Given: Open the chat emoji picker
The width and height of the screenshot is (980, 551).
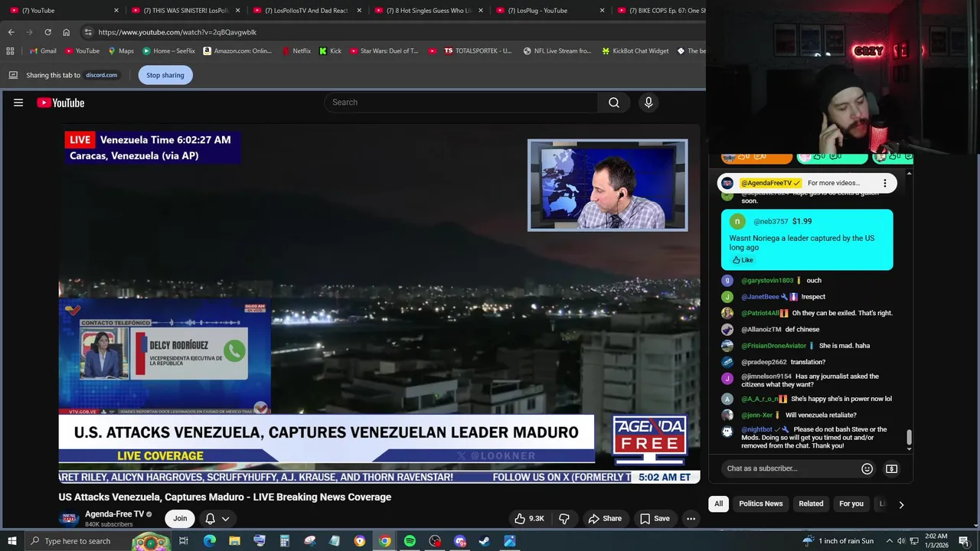Looking at the screenshot, I should [867, 468].
